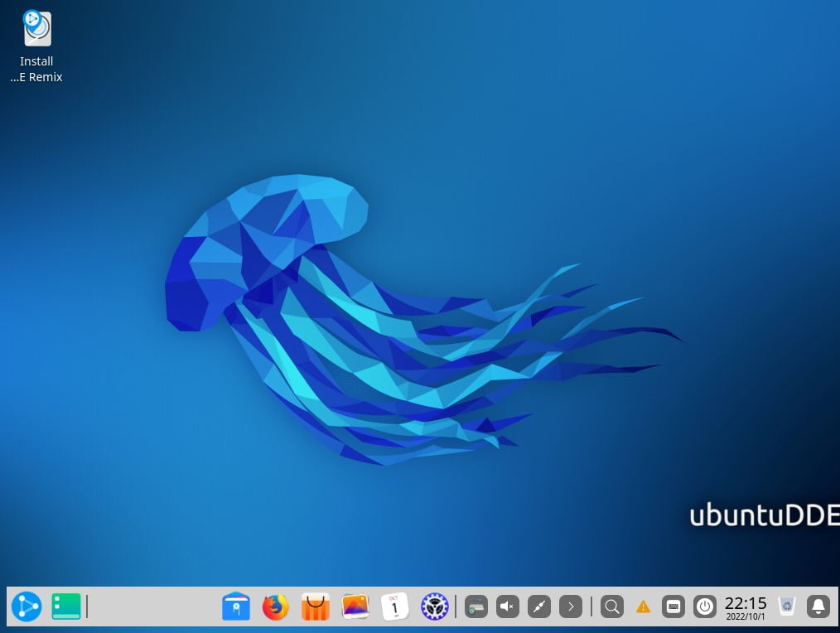The height and width of the screenshot is (633, 840).
Task: Open the dock search magnifier
Action: [612, 606]
